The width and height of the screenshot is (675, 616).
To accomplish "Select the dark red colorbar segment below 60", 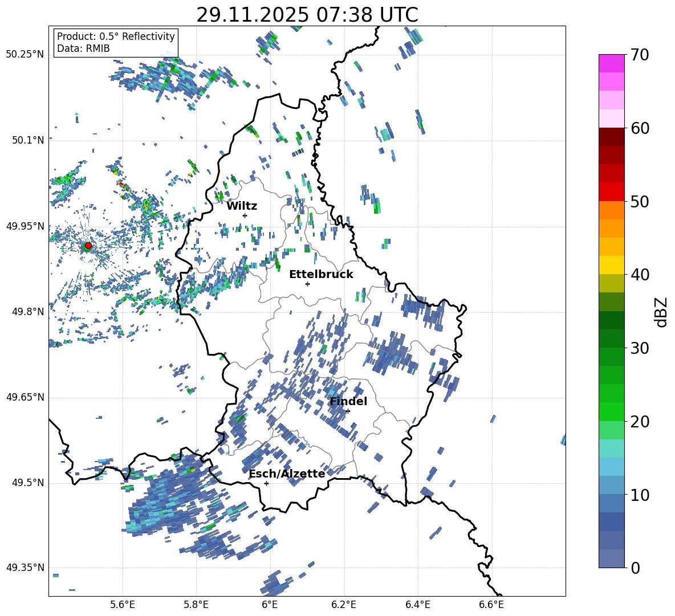I will [611, 137].
